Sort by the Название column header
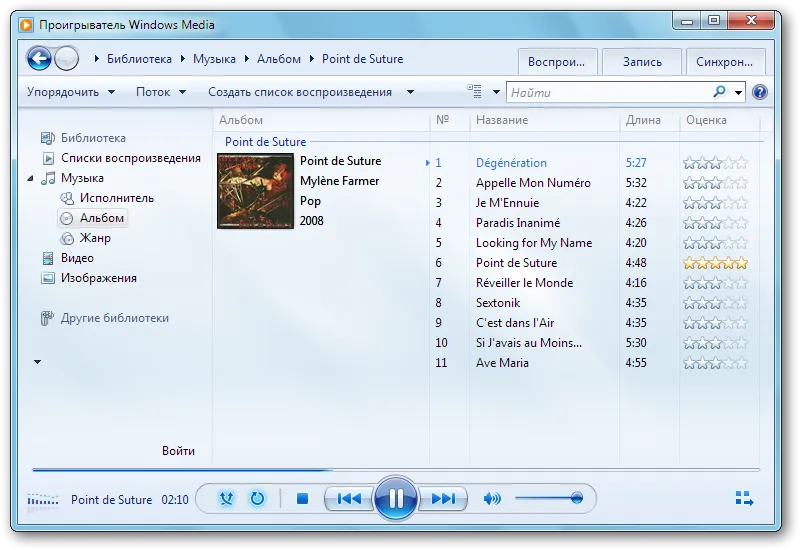 544,120
